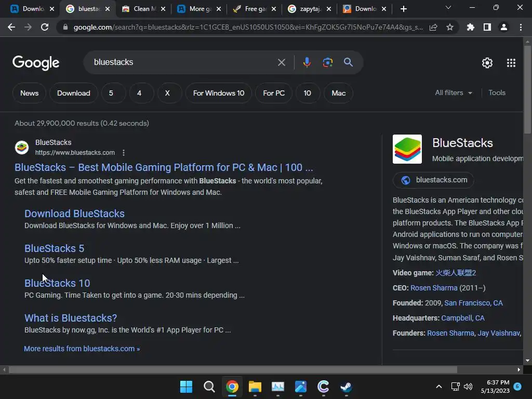The height and width of the screenshot is (399, 532).
Task: Open Campbell, CA headquarters link
Action: (463, 318)
